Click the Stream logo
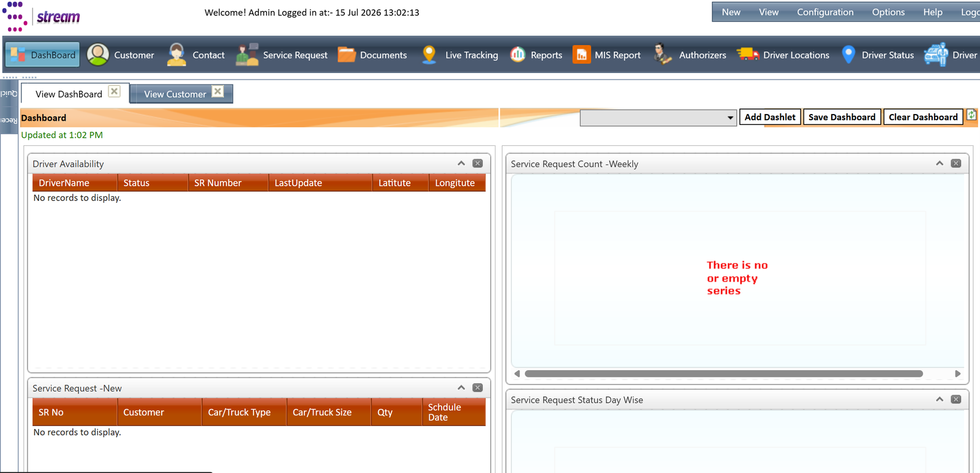Viewport: 980px width, 473px height. click(x=41, y=17)
